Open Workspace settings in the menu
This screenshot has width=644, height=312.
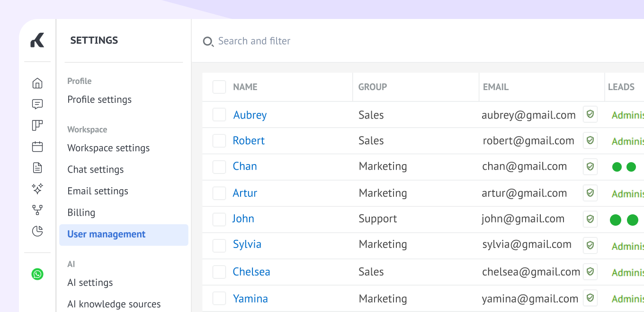(108, 148)
